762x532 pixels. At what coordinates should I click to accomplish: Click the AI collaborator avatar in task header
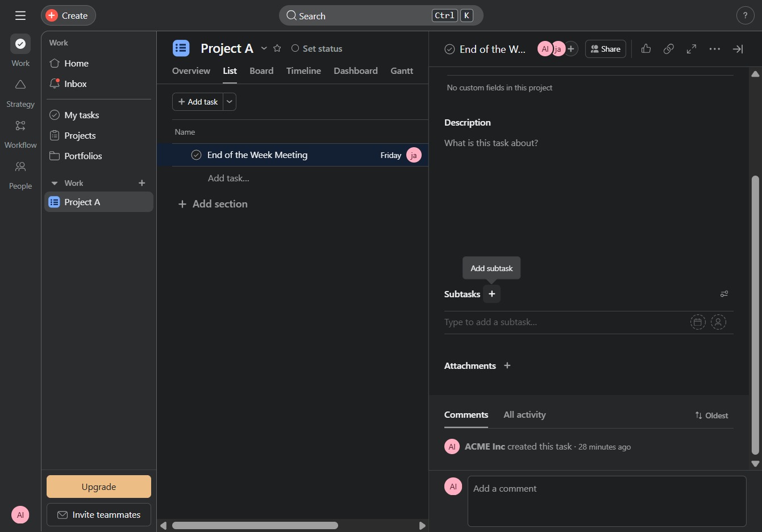click(545, 49)
